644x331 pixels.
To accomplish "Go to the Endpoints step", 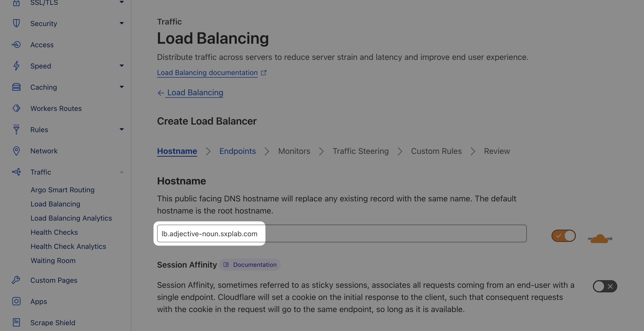I will pyautogui.click(x=238, y=151).
